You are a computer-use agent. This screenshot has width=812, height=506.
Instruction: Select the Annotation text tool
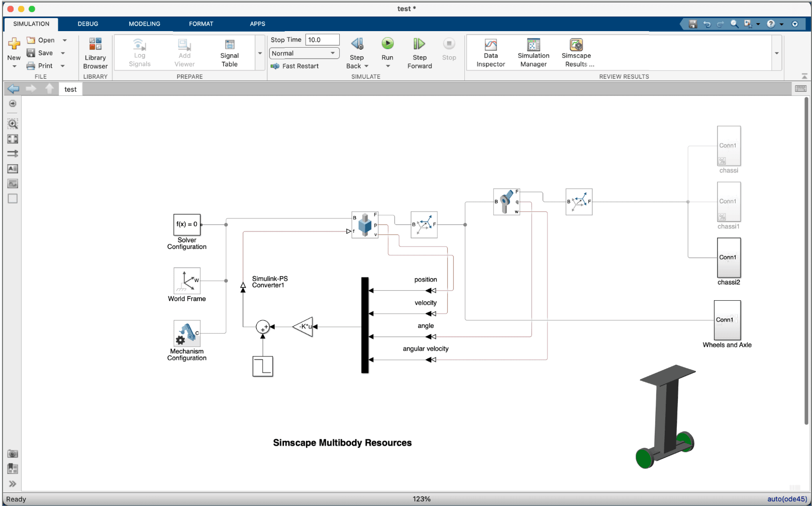point(13,169)
